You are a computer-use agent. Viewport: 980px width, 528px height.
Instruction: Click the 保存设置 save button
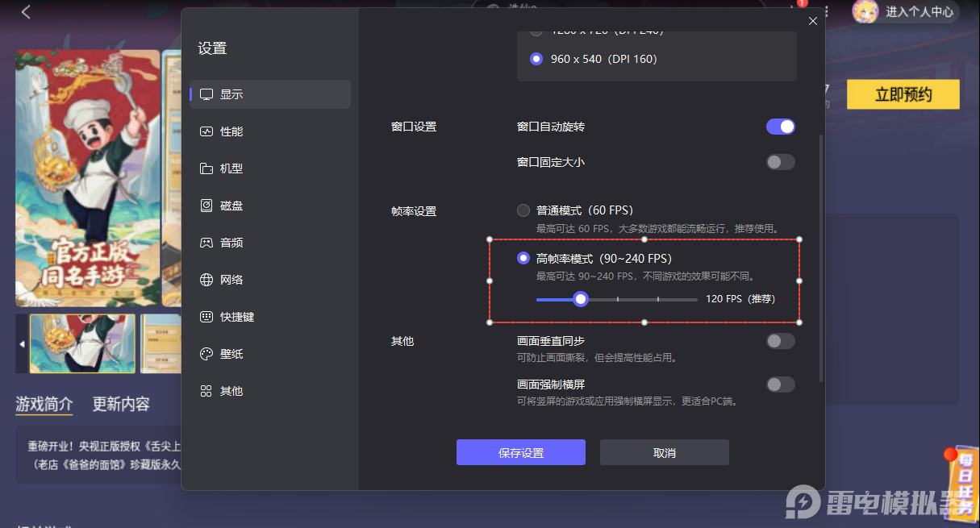(x=520, y=452)
